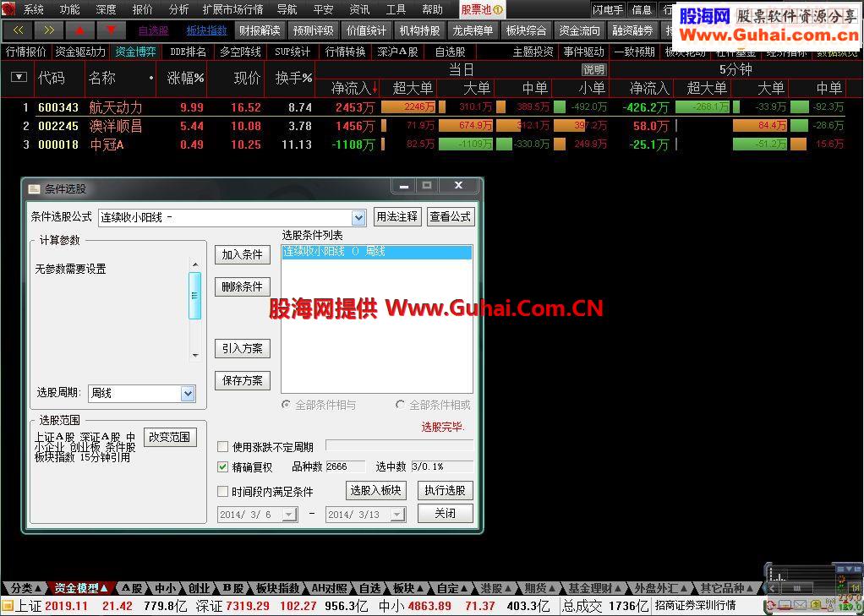Click the 自选股 toolbar link
Image resolution: width=864 pixels, height=616 pixels.
click(x=153, y=31)
